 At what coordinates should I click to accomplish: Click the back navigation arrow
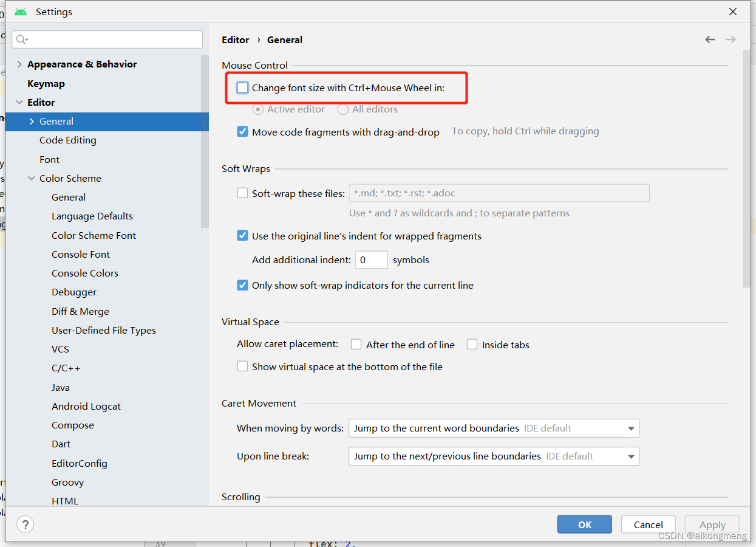(x=710, y=40)
